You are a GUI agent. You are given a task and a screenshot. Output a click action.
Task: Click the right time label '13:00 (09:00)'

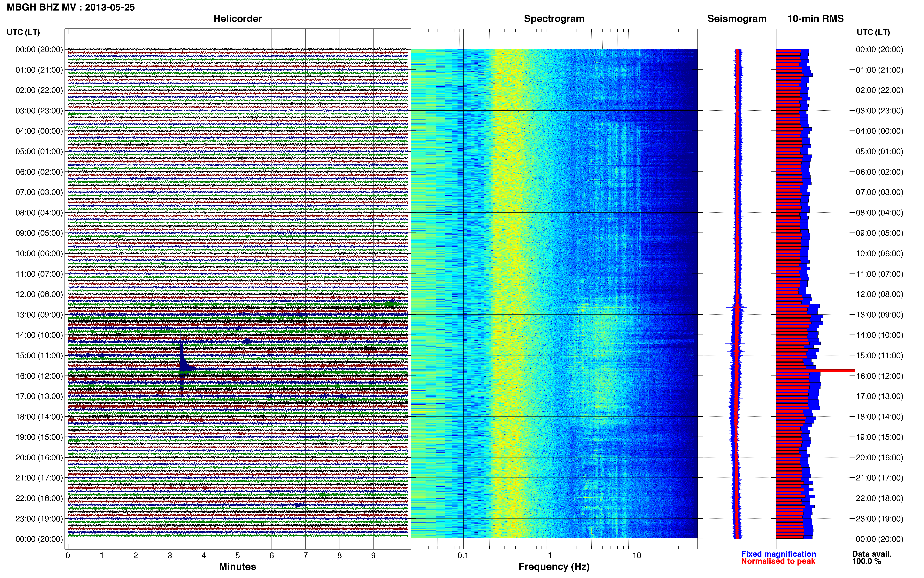click(879, 315)
